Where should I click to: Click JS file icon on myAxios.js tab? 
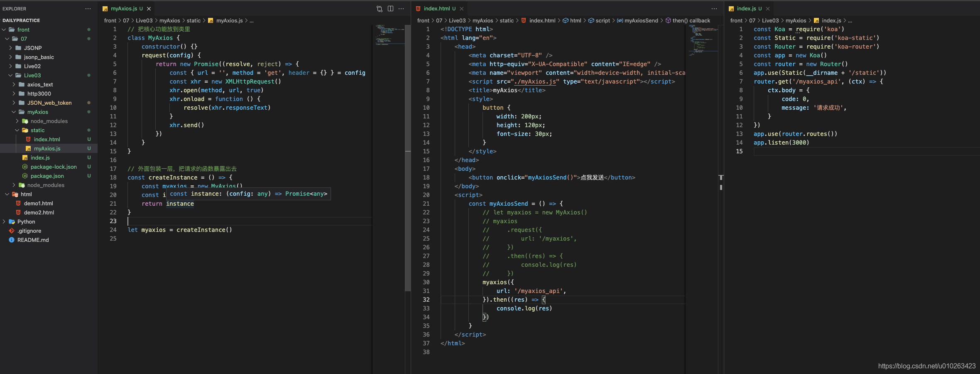click(105, 9)
